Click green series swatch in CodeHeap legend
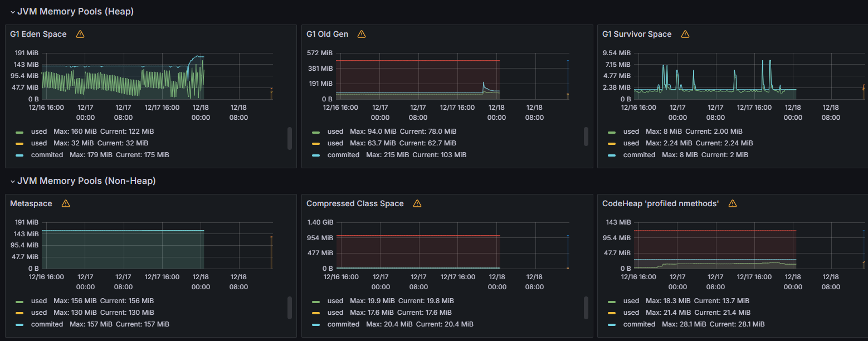 pyautogui.click(x=612, y=301)
